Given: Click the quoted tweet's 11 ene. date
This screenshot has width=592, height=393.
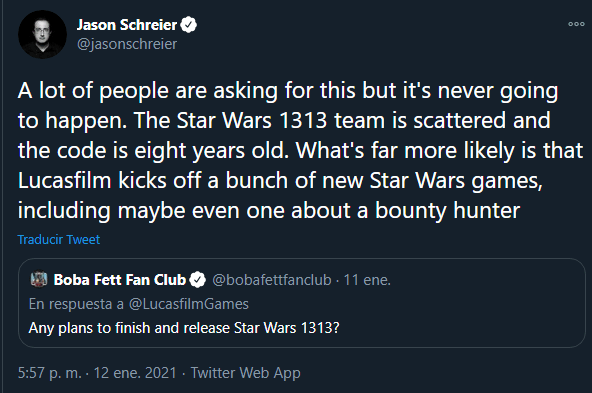Looking at the screenshot, I should click(367, 280).
